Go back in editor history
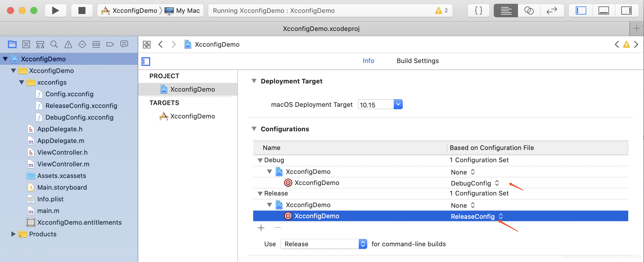 (x=160, y=44)
